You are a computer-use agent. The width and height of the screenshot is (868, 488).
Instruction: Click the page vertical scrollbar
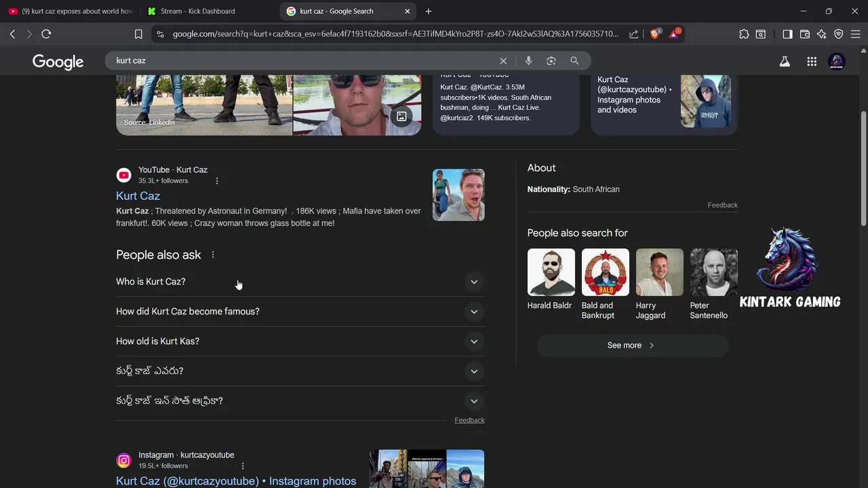click(863, 169)
